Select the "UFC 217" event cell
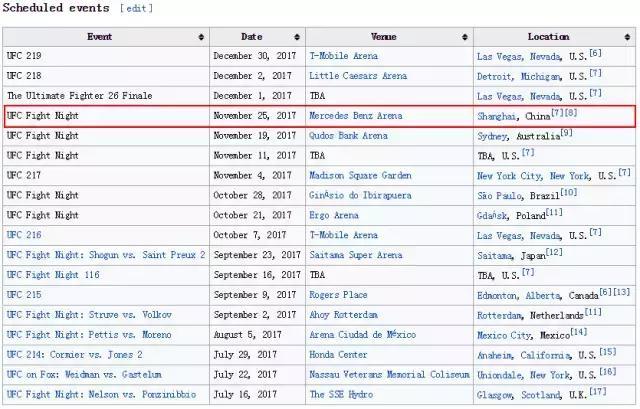 click(106, 176)
